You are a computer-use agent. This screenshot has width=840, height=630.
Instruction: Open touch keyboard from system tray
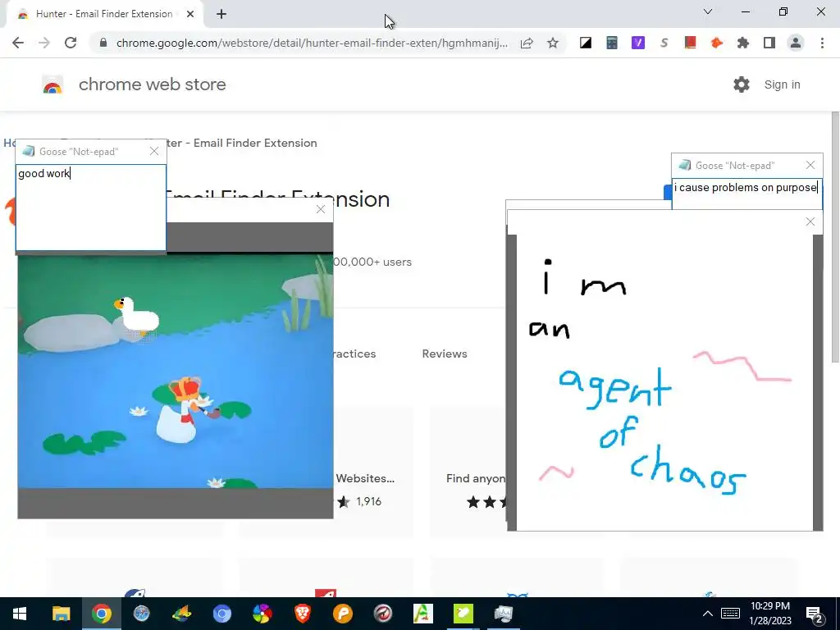(730, 614)
